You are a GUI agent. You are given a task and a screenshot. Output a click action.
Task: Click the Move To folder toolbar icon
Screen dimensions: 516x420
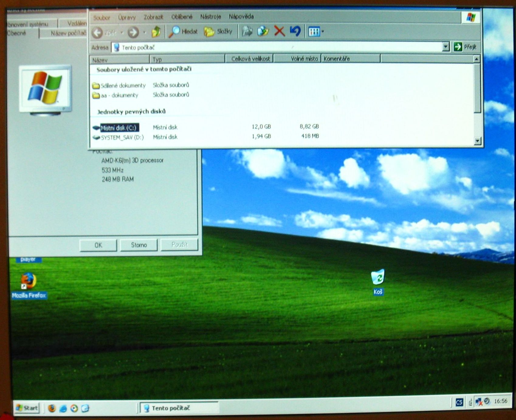247,31
